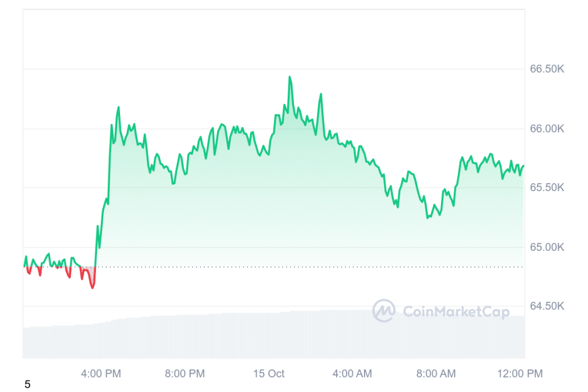Click the 65.00K price axis label
Image resolution: width=588 pixels, height=392 pixels.
coord(547,247)
